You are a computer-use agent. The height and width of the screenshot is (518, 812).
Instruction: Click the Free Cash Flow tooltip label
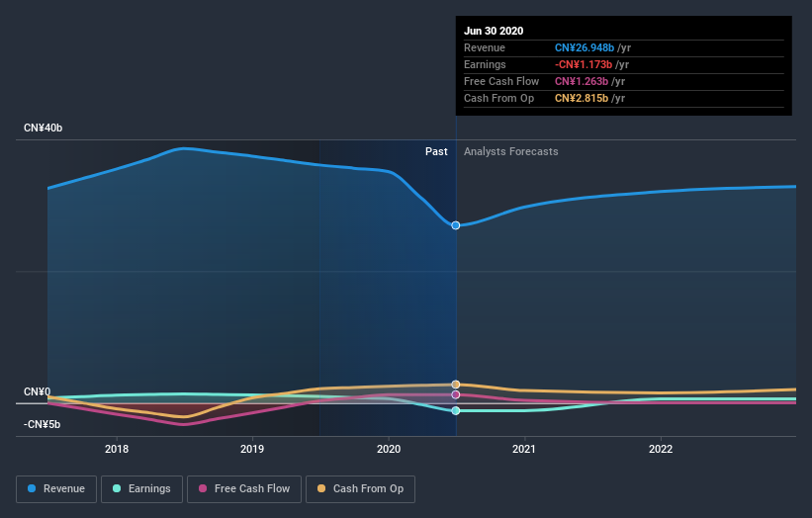(501, 81)
